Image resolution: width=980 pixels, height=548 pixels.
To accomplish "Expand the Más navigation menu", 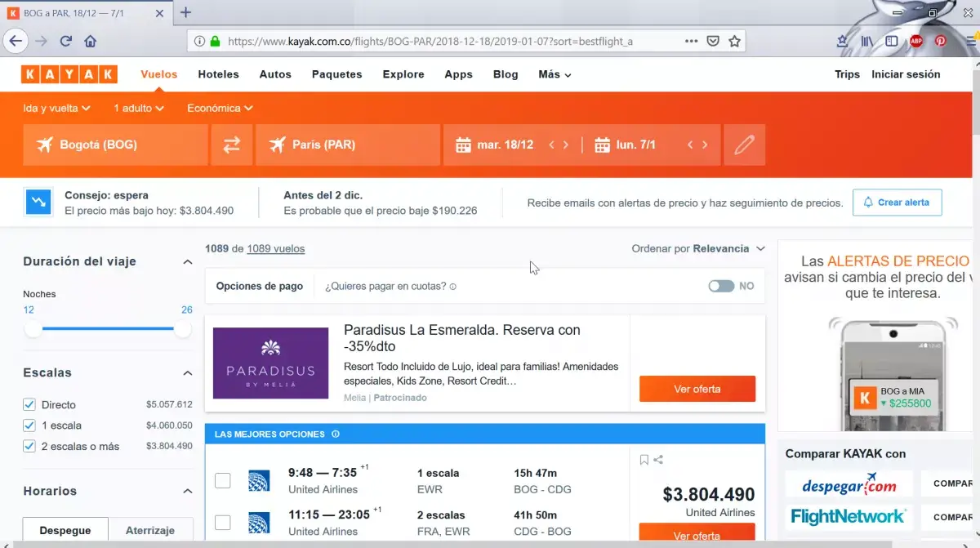I will [555, 74].
